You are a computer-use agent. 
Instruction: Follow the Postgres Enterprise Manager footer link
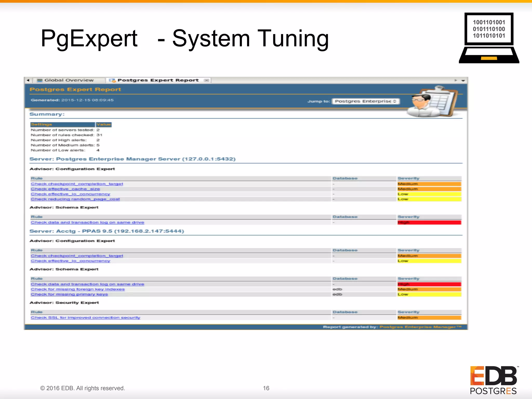(x=420, y=327)
